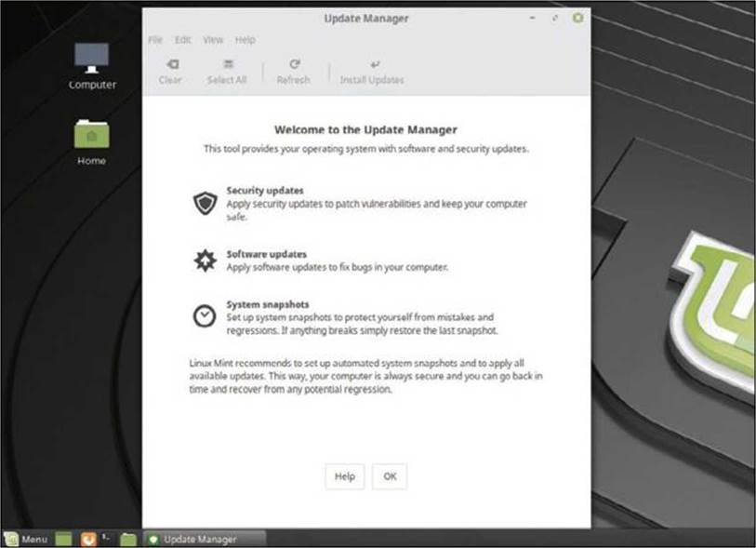Click the "Apply security updates to patch vulnerabilities" text
The width and height of the screenshot is (756, 548).
tap(377, 210)
